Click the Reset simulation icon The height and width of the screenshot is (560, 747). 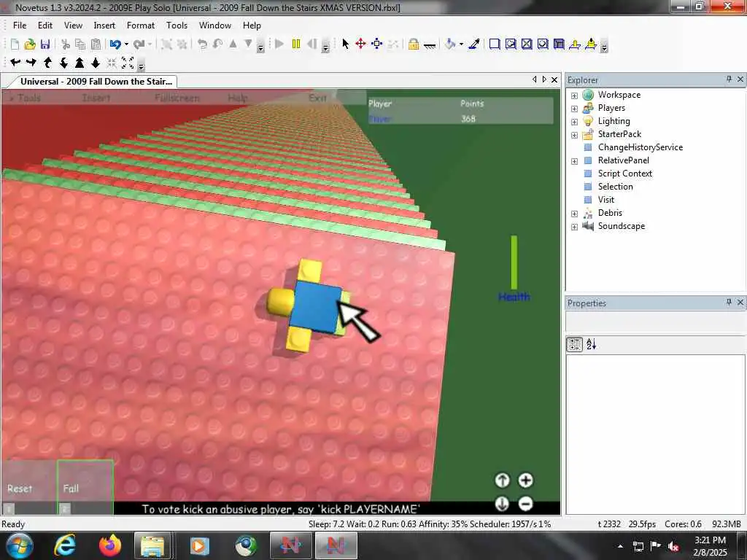[x=312, y=44]
